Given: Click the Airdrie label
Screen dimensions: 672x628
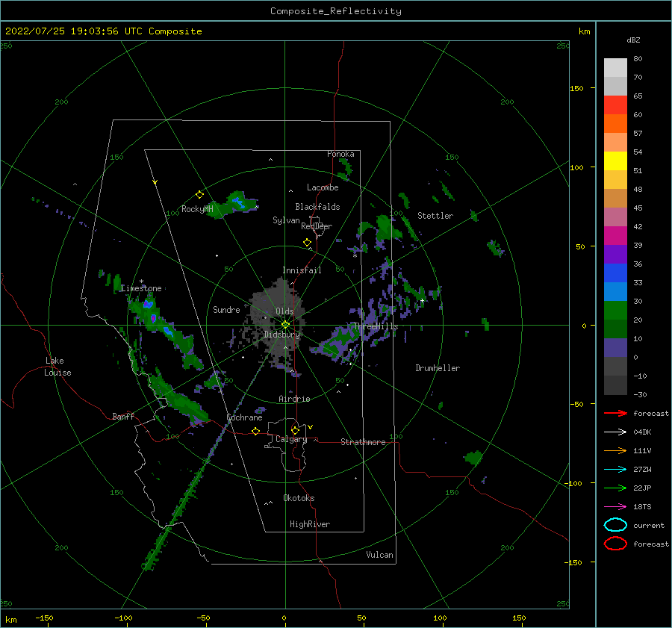Looking at the screenshot, I should pos(294,399).
